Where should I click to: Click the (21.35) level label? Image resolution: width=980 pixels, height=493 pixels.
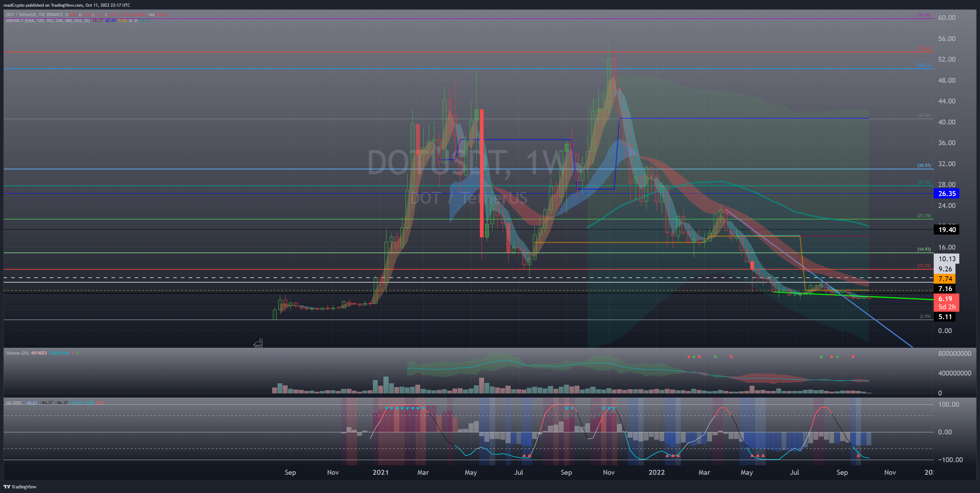coord(924,216)
